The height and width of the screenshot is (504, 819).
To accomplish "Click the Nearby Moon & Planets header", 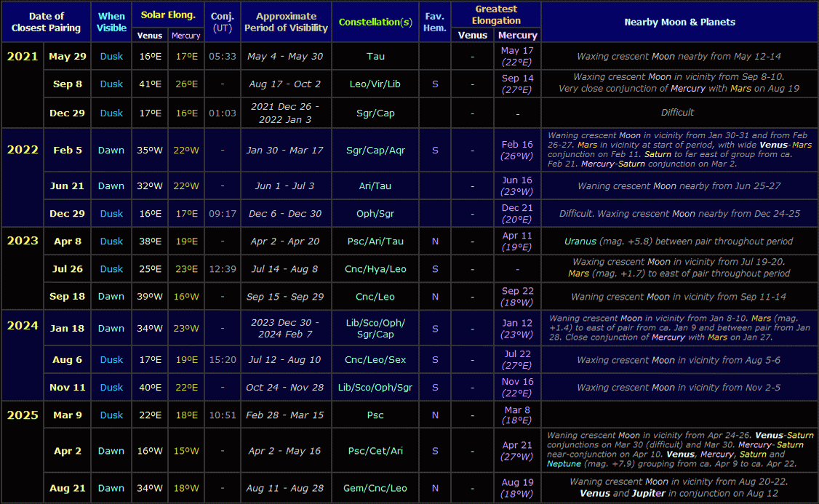I will point(679,21).
